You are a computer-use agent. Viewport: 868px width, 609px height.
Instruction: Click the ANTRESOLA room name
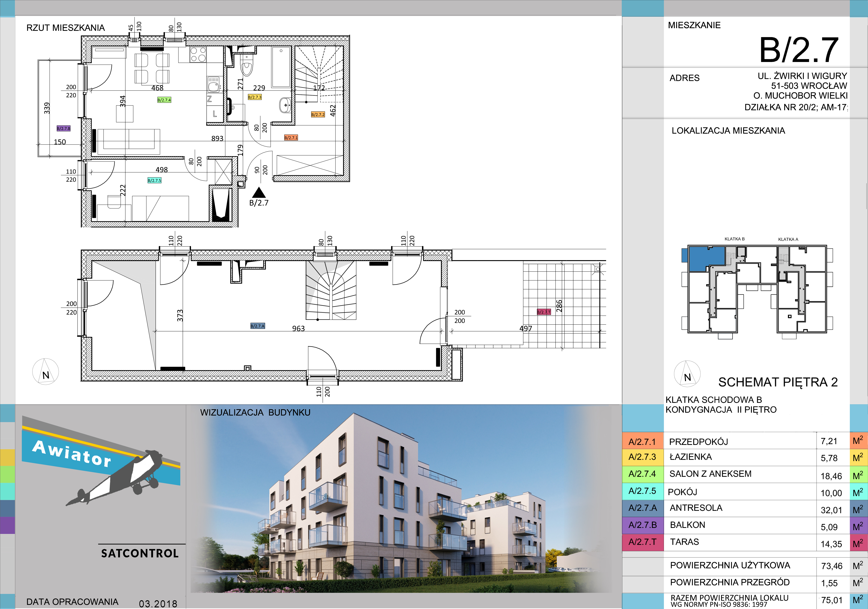pyautogui.click(x=696, y=508)
